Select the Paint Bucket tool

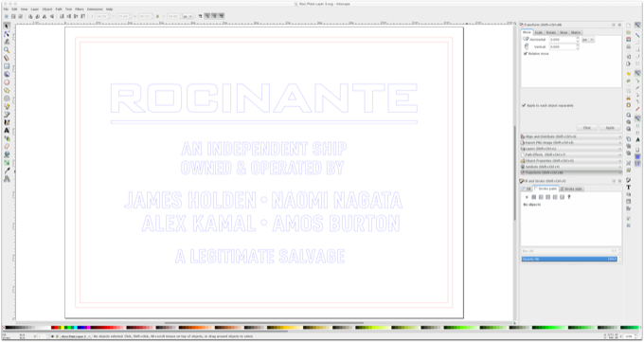tap(7, 154)
